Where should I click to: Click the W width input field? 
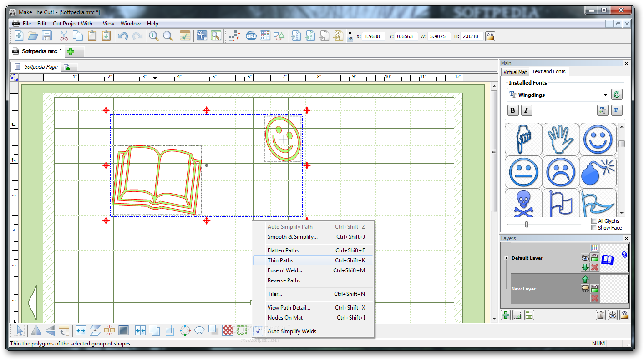pyautogui.click(x=439, y=36)
